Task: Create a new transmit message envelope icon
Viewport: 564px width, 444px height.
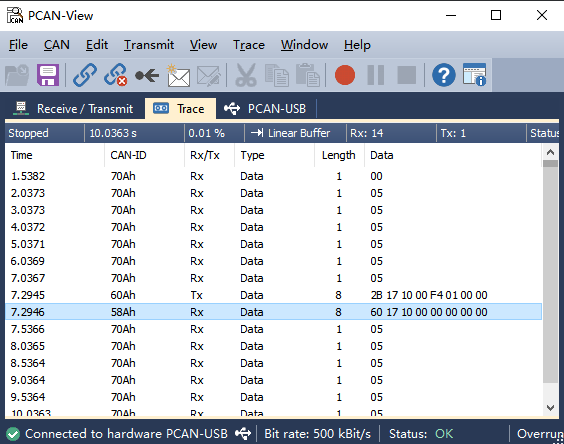Action: click(178, 75)
